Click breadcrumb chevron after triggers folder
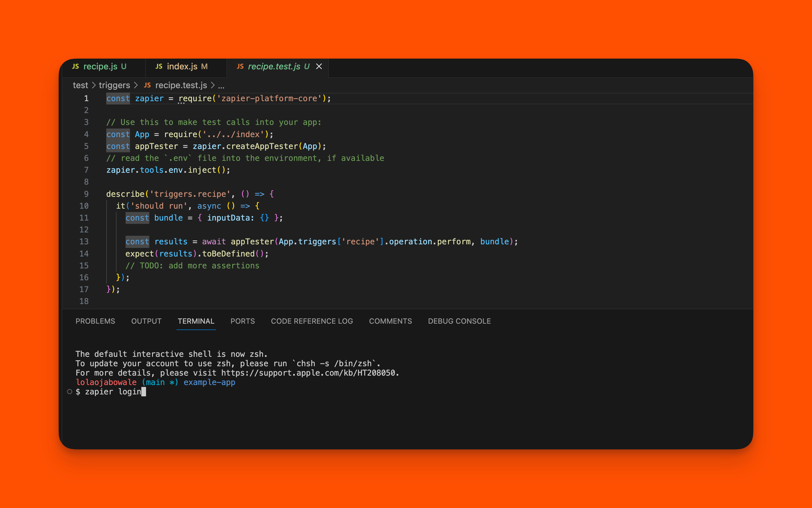This screenshot has height=508, width=812. [136, 85]
